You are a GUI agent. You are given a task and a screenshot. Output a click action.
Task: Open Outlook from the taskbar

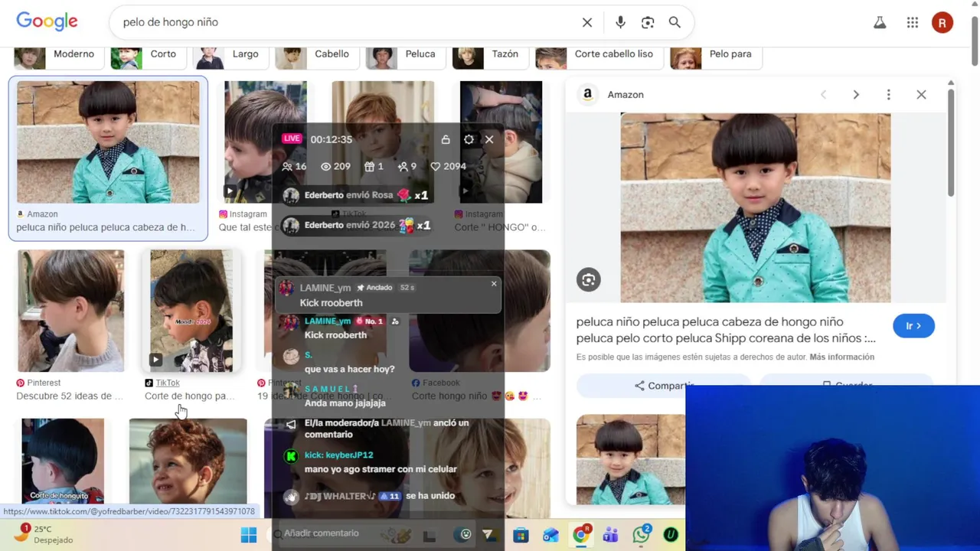[x=550, y=535]
